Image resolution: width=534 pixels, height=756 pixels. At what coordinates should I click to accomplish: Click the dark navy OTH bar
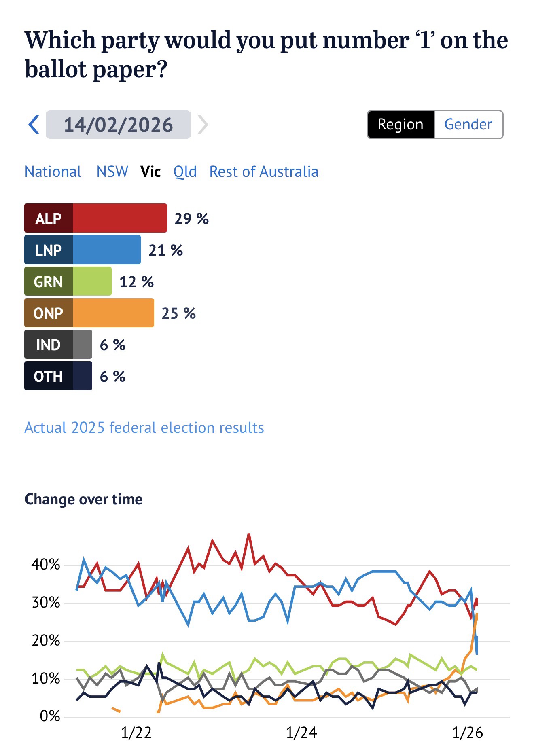82,376
